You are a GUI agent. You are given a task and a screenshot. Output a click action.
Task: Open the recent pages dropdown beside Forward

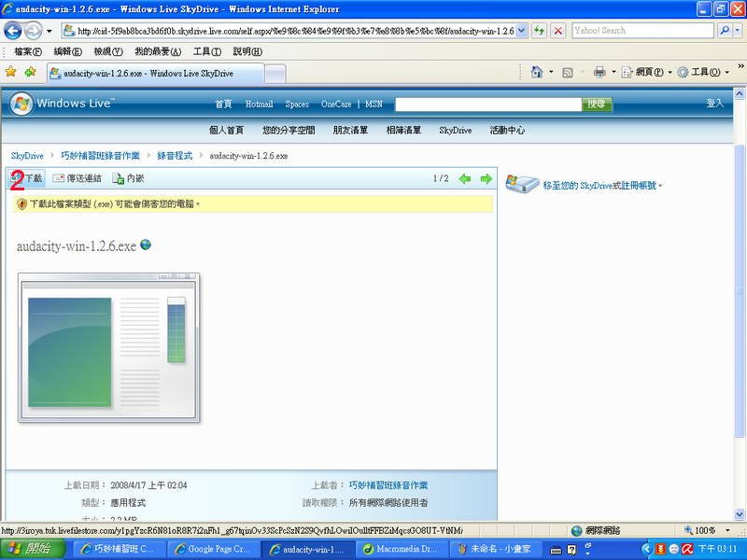(x=49, y=32)
